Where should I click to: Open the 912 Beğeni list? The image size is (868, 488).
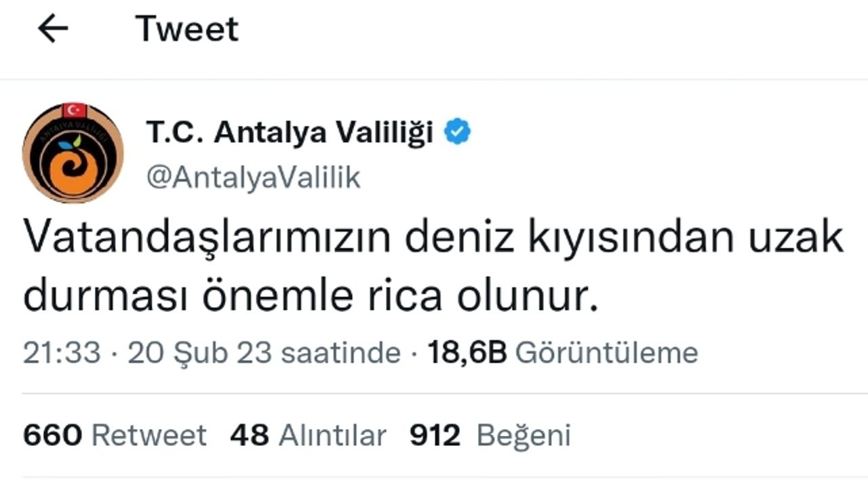click(490, 435)
